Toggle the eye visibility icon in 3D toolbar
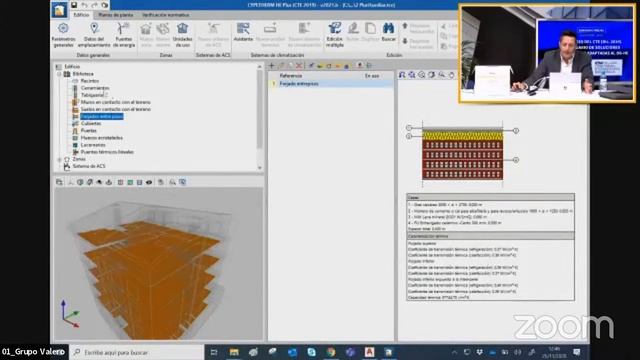The height and width of the screenshot is (360, 640). (x=149, y=182)
